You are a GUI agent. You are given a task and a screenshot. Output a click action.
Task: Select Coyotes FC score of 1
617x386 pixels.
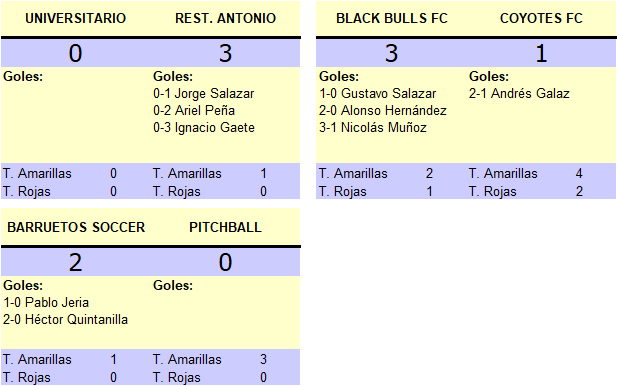[541, 53]
